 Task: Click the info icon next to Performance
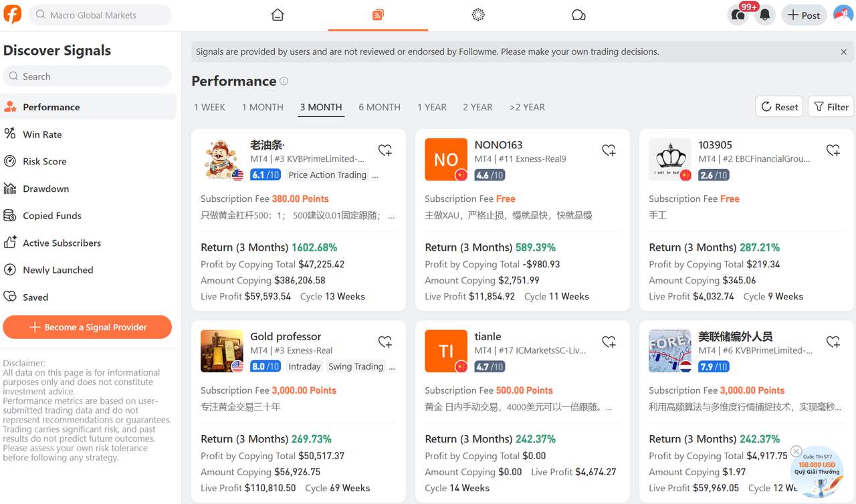(284, 81)
